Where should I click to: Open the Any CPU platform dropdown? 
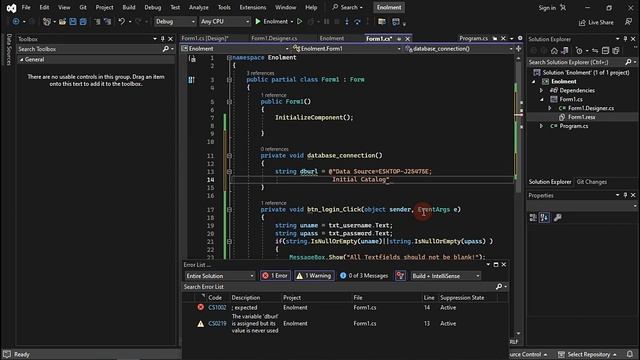tap(224, 22)
